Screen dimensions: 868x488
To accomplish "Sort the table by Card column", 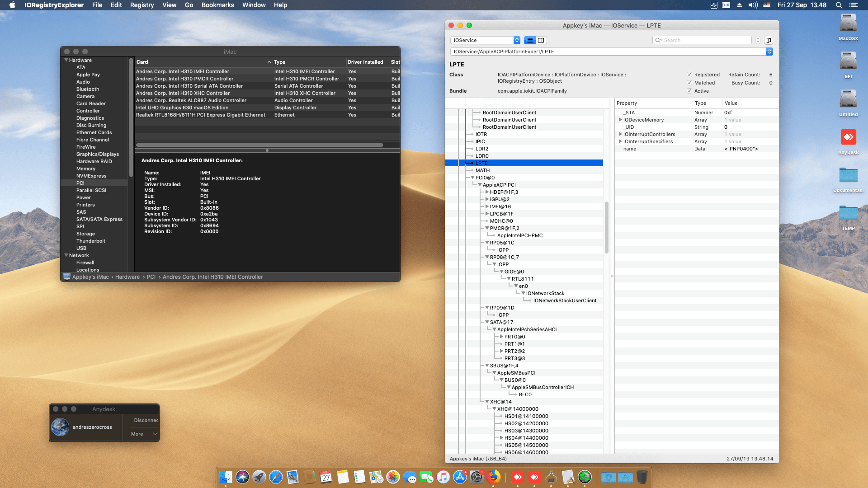I will 203,62.
